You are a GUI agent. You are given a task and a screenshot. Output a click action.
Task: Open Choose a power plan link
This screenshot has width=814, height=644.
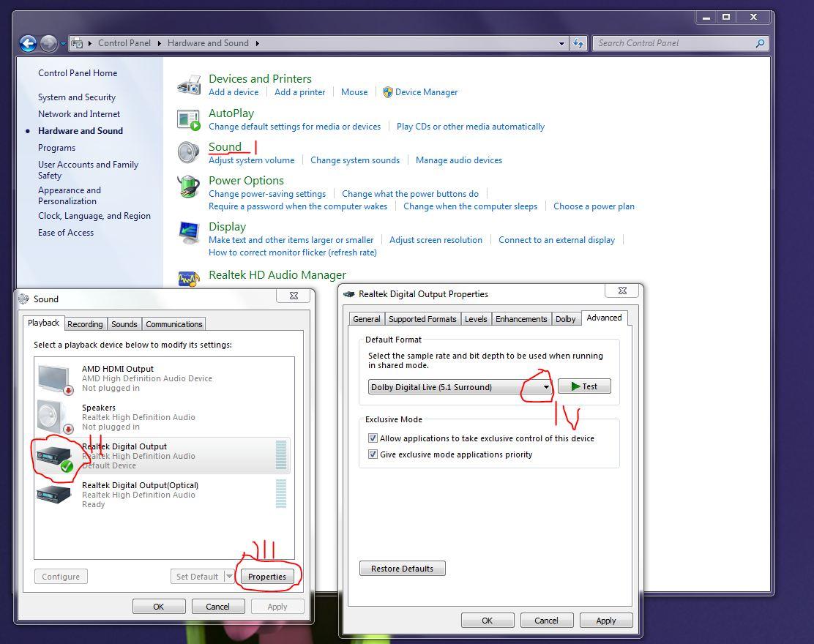[x=594, y=206]
